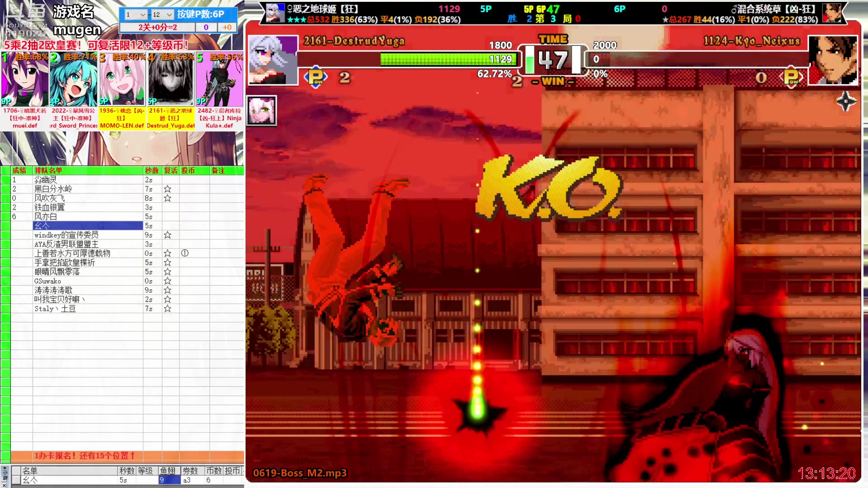Click revive star for 风吹灰飞 row

pyautogui.click(x=167, y=198)
